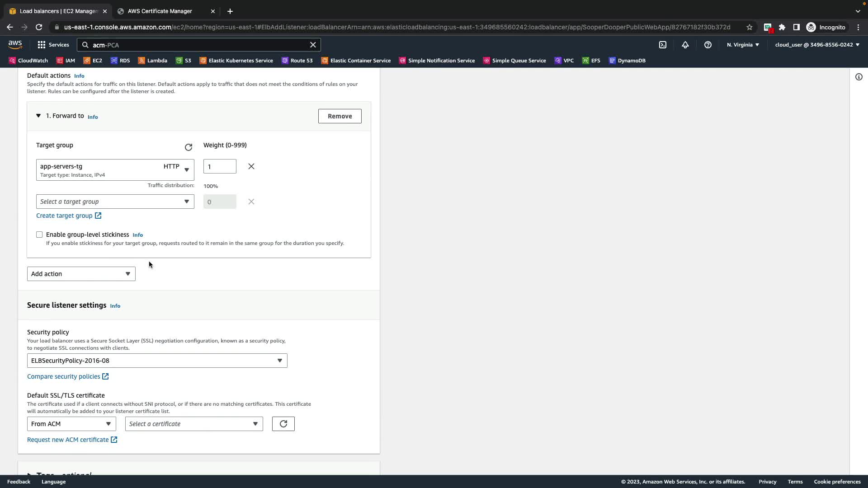The width and height of the screenshot is (868, 488).
Task: Click the certificate refresh icon button
Action: (x=283, y=424)
